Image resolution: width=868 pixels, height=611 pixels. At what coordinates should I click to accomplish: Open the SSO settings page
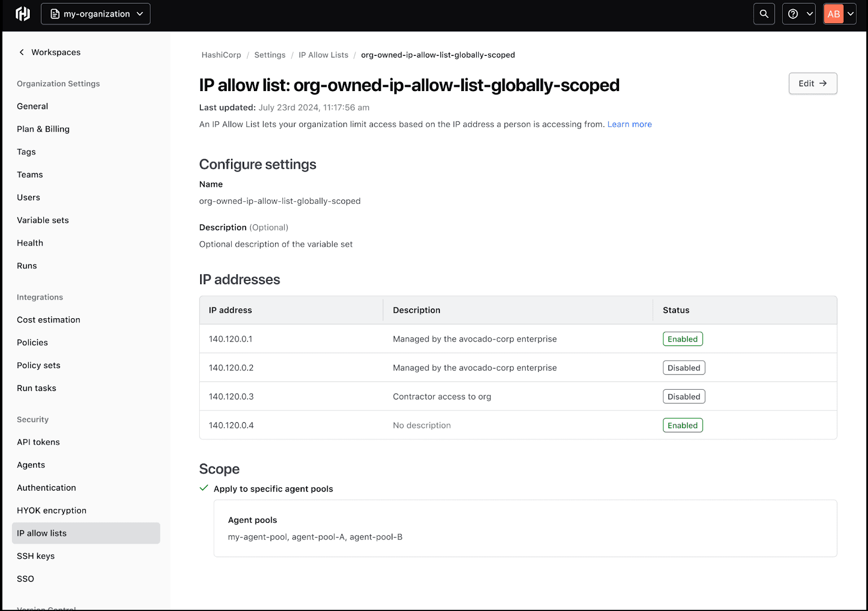[x=25, y=578]
